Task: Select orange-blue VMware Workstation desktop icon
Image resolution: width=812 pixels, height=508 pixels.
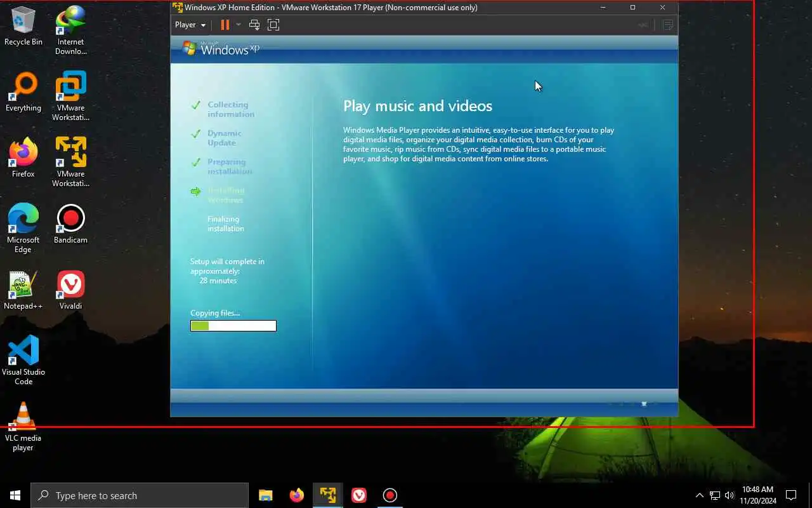Action: pyautogui.click(x=70, y=96)
